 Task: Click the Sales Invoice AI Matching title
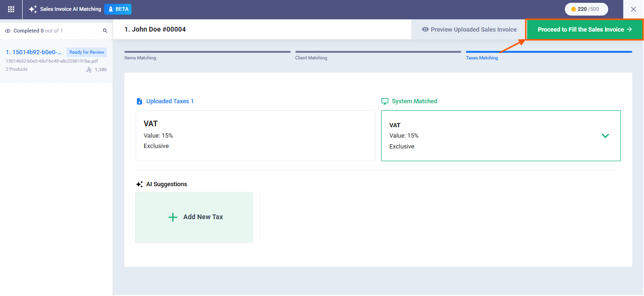point(71,9)
